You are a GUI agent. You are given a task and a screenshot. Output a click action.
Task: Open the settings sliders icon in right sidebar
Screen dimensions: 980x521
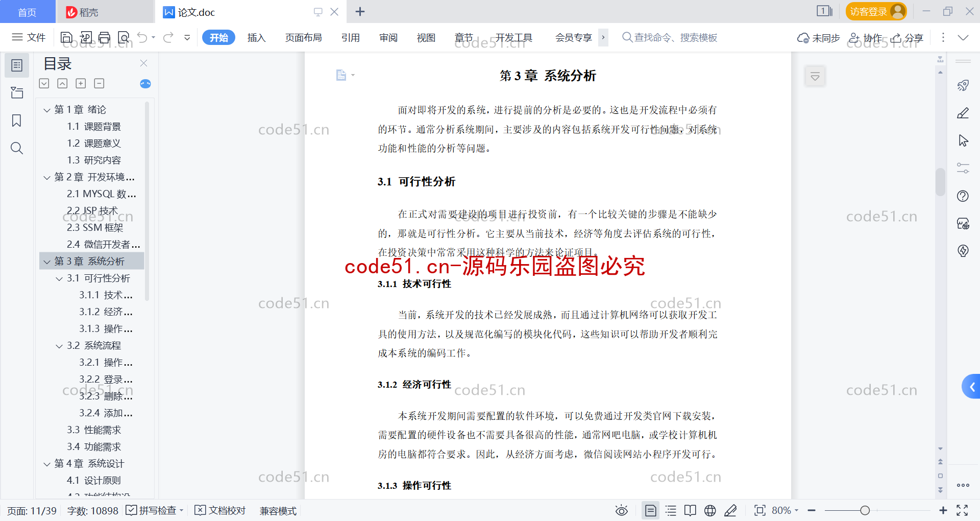tap(963, 168)
